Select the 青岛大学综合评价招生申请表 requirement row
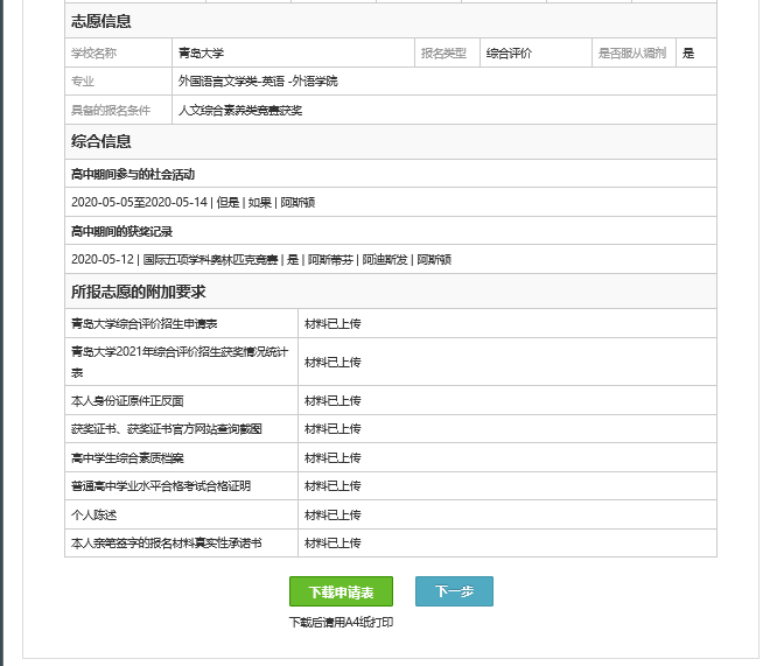 coord(145,324)
